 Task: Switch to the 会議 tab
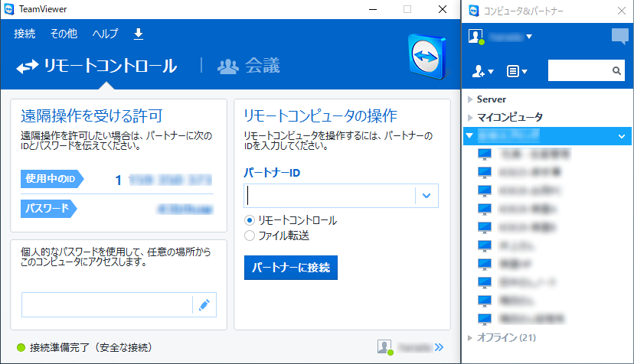249,66
